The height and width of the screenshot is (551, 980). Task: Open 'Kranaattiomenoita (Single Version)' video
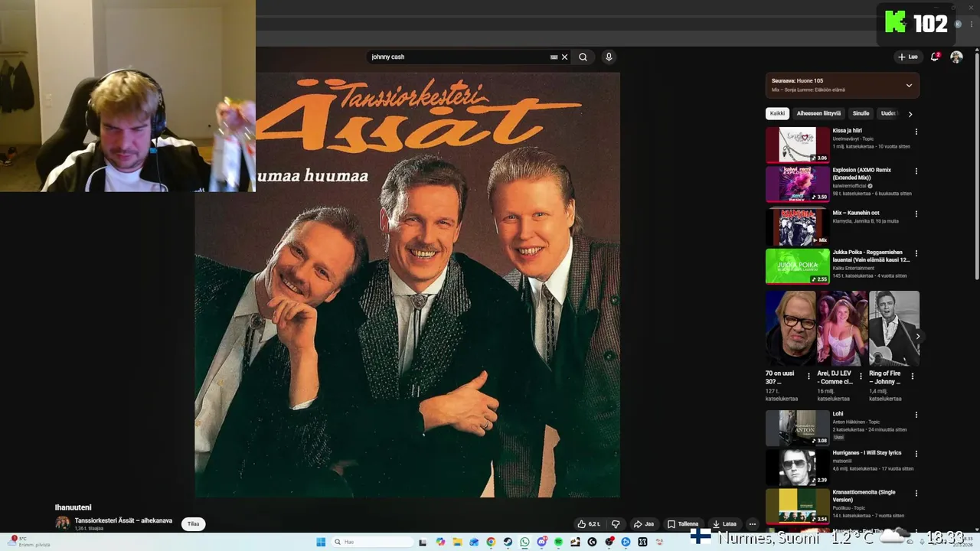pyautogui.click(x=798, y=507)
